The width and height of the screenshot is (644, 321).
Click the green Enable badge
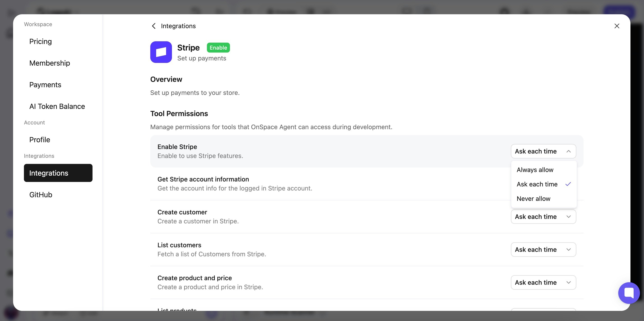218,48
